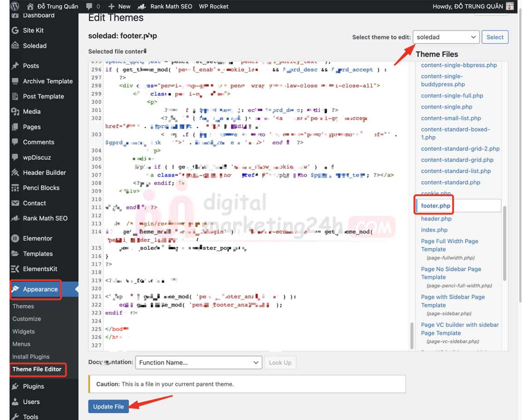The image size is (531, 420).
Task: Click the Pages icon in sidebar
Action: tap(15, 127)
